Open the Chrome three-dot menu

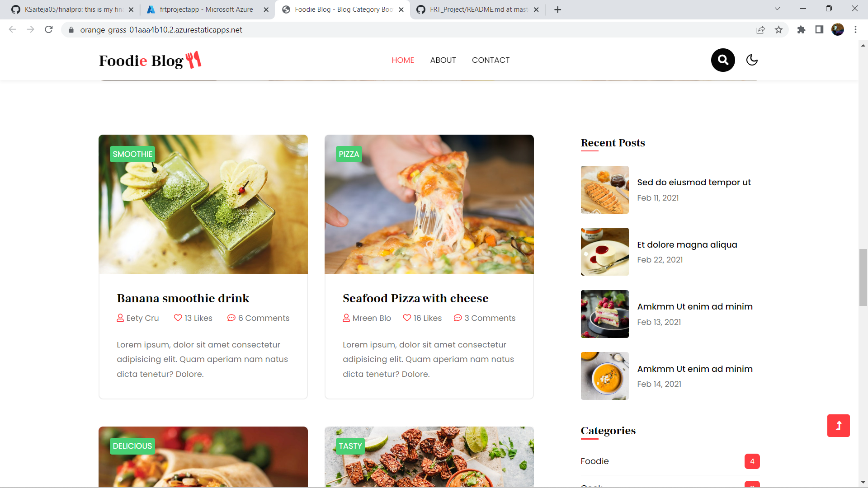(x=855, y=30)
